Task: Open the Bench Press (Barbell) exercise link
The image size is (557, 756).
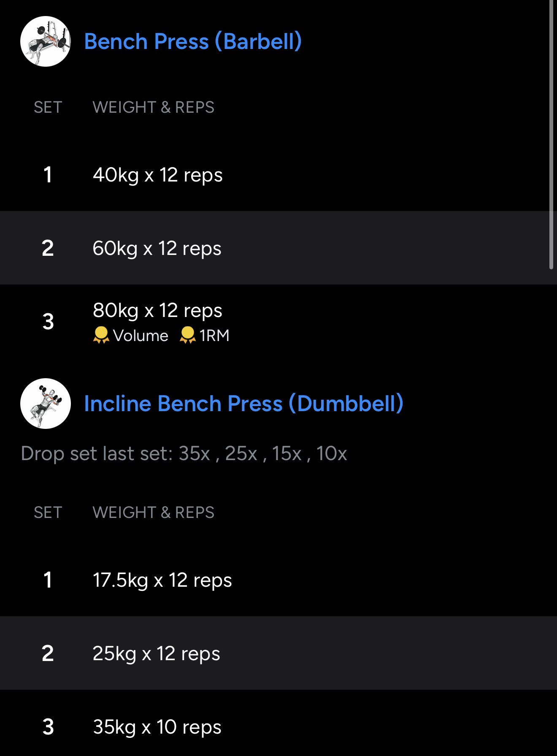Action: (x=193, y=41)
